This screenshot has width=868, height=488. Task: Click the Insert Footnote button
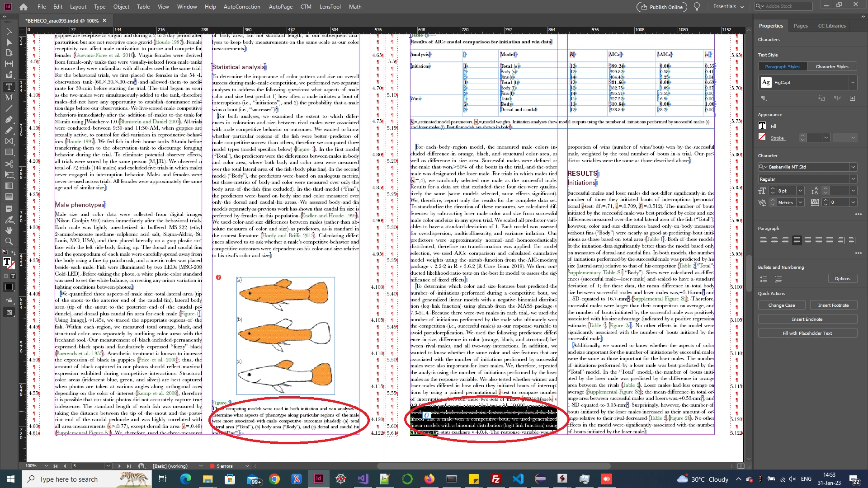(833, 305)
